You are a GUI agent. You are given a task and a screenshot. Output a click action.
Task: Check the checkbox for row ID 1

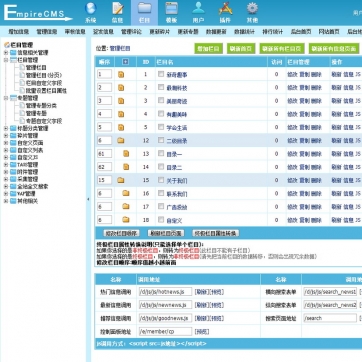(161, 74)
